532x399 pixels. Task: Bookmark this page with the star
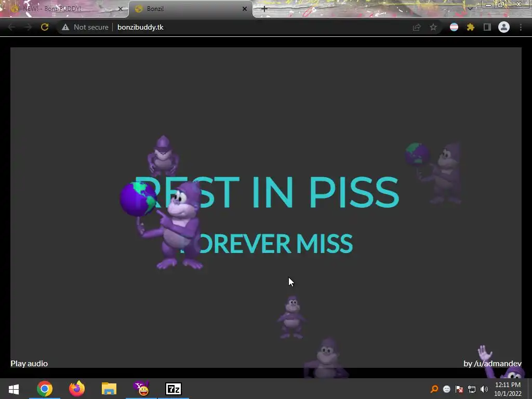(x=433, y=27)
